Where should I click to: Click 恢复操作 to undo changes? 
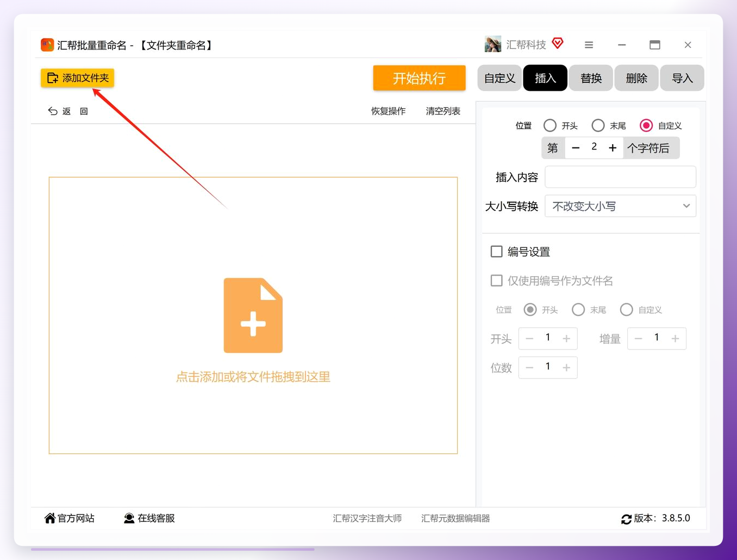click(388, 111)
